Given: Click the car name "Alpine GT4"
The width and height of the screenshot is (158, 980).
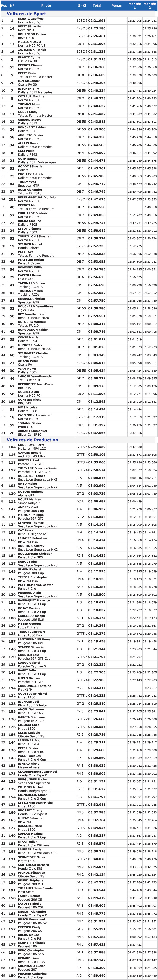Looking at the screenshot, I should point(26,495).
